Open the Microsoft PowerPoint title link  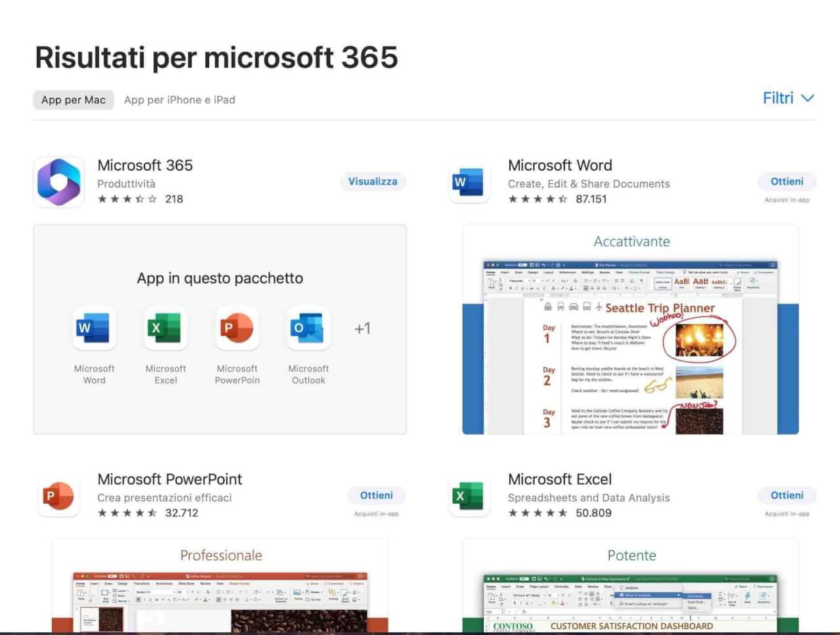(170, 479)
